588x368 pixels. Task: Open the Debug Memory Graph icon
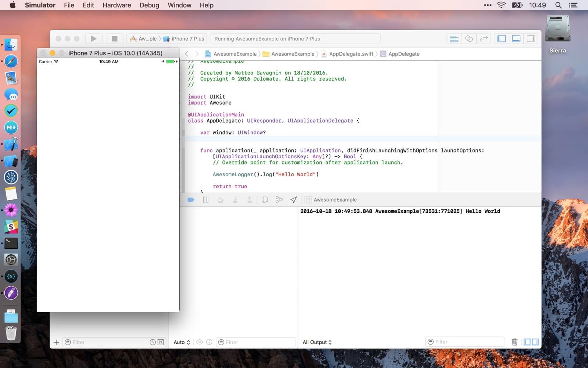coord(279,200)
